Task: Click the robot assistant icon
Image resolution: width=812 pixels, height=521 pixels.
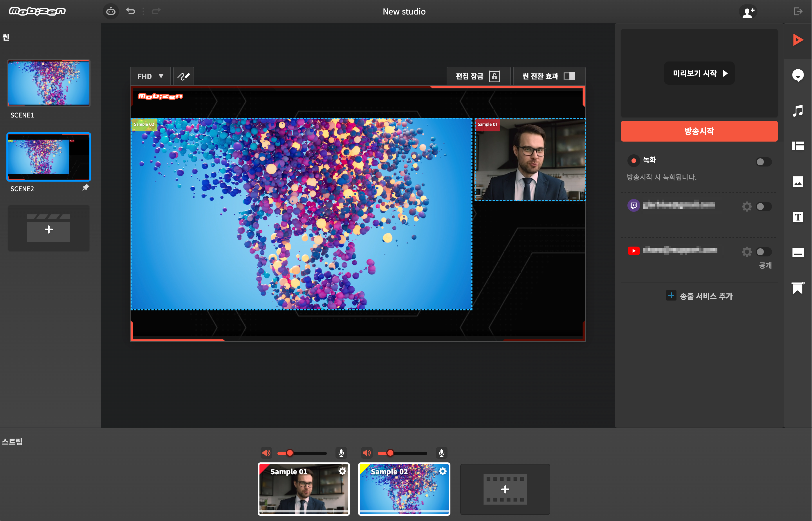Action: (x=111, y=12)
